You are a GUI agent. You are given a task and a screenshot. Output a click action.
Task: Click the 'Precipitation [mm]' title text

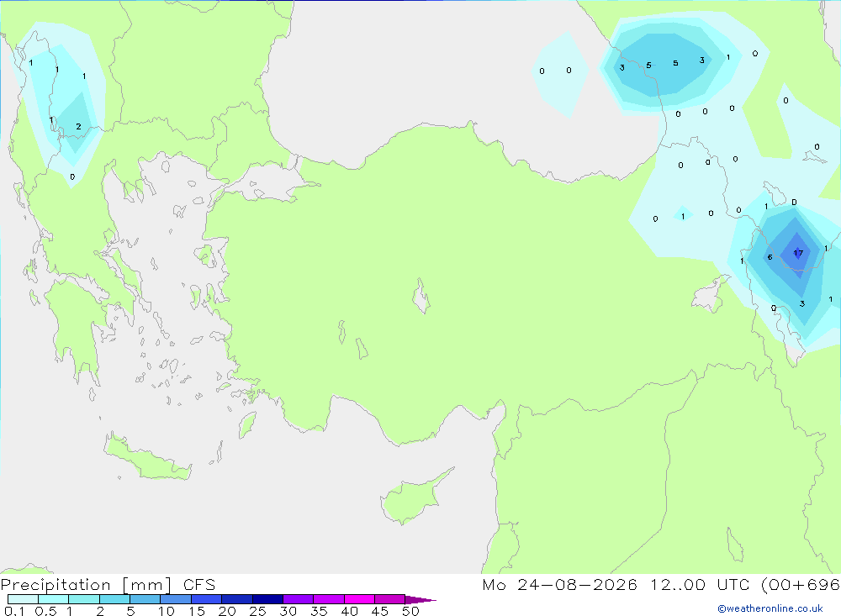click(x=86, y=585)
